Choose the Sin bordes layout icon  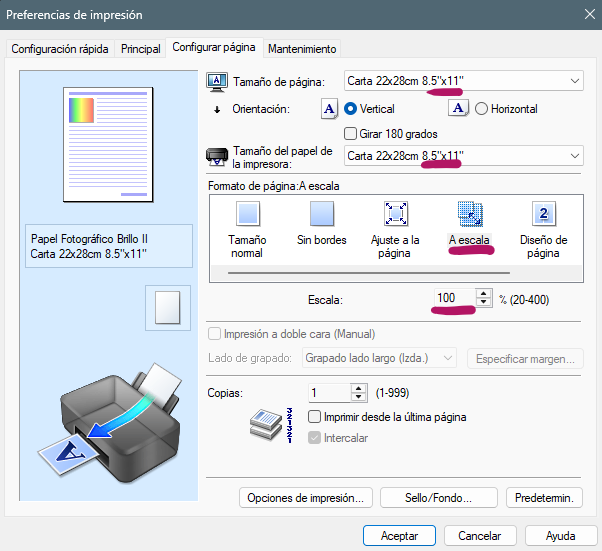click(x=321, y=212)
